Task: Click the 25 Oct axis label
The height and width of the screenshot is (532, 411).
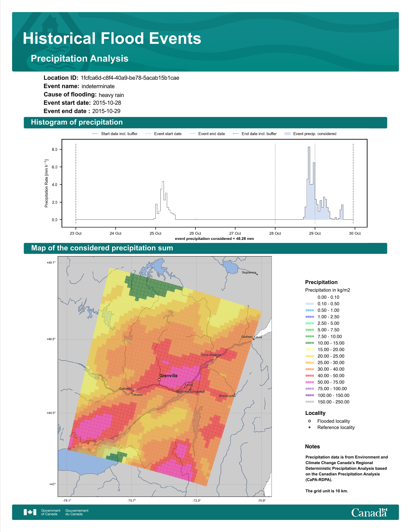Action: [155, 233]
